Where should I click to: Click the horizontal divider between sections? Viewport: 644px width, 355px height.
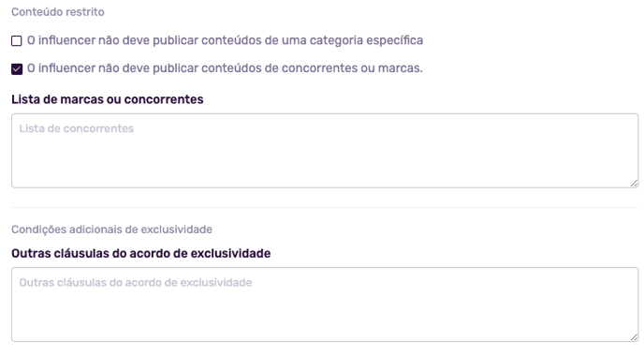click(325, 208)
